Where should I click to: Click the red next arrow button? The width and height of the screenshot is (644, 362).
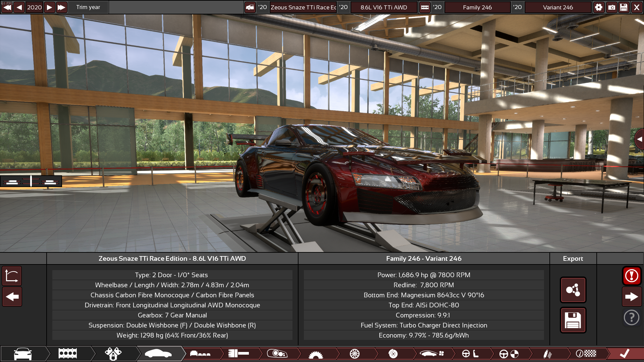pos(632,297)
